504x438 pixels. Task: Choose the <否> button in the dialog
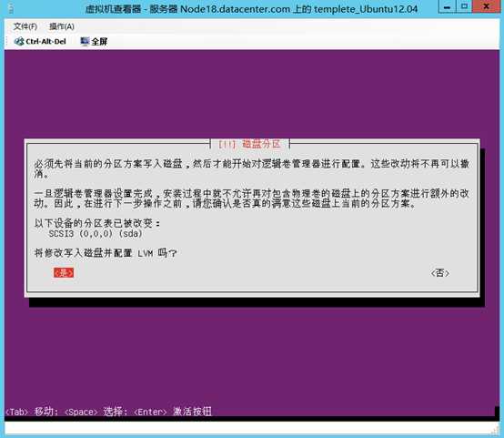click(439, 273)
